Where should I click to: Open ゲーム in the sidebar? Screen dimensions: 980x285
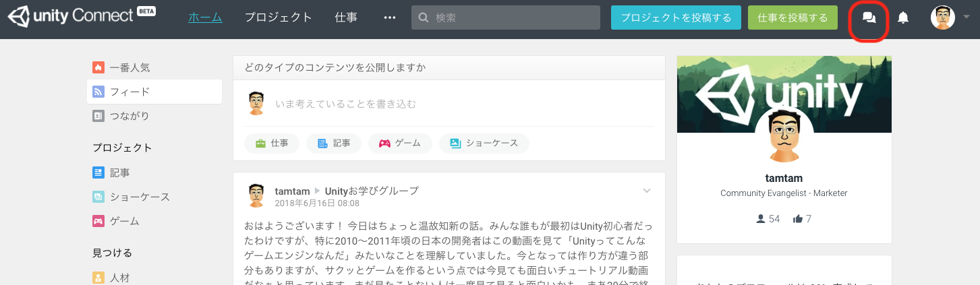[x=154, y=221]
